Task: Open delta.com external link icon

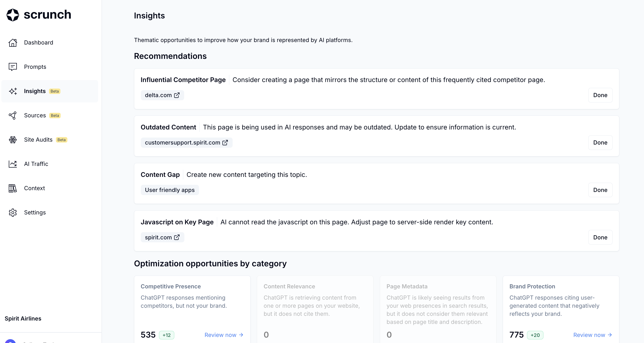Action: click(x=177, y=95)
